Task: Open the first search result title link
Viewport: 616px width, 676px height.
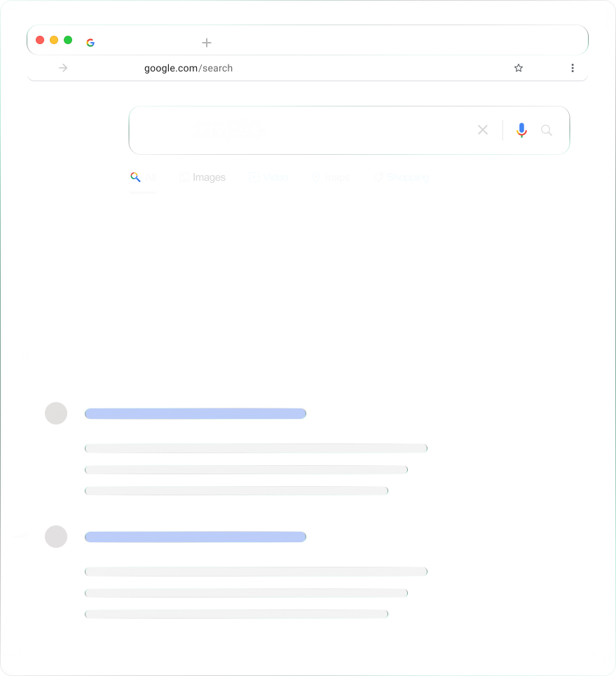Action: point(195,413)
